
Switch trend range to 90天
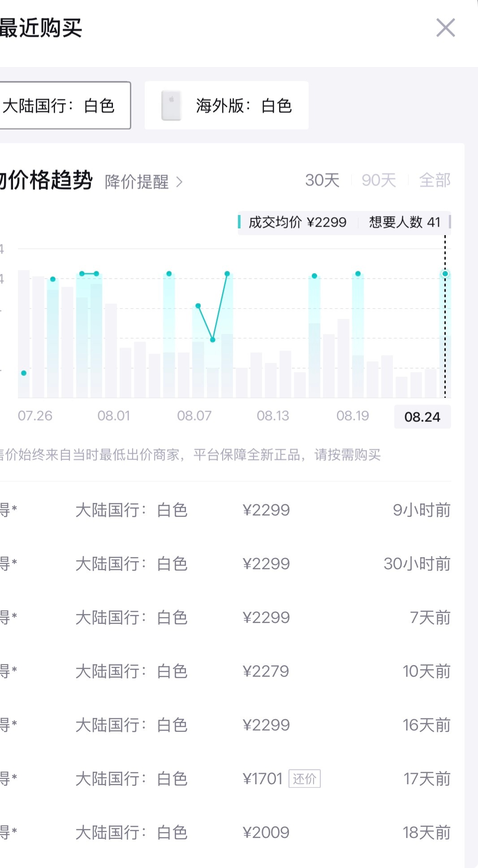click(x=379, y=180)
